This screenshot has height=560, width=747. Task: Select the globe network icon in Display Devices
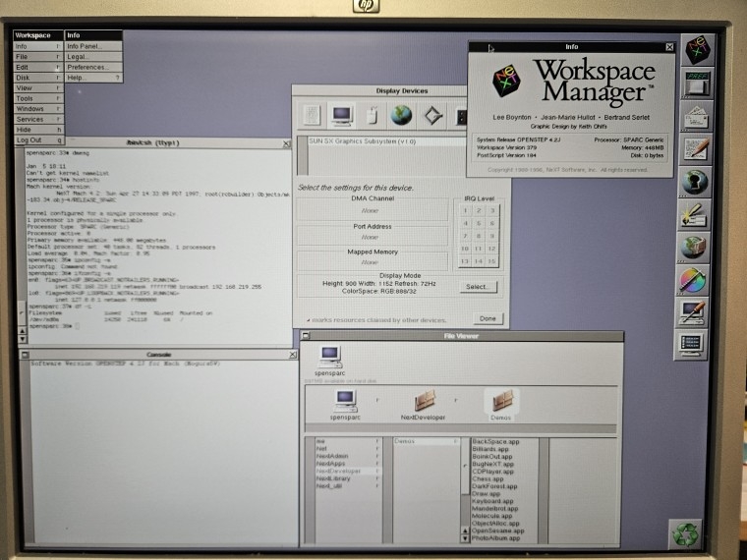click(x=401, y=116)
